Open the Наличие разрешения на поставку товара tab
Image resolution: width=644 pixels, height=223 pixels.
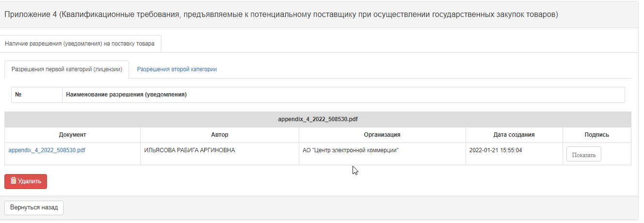(80, 44)
